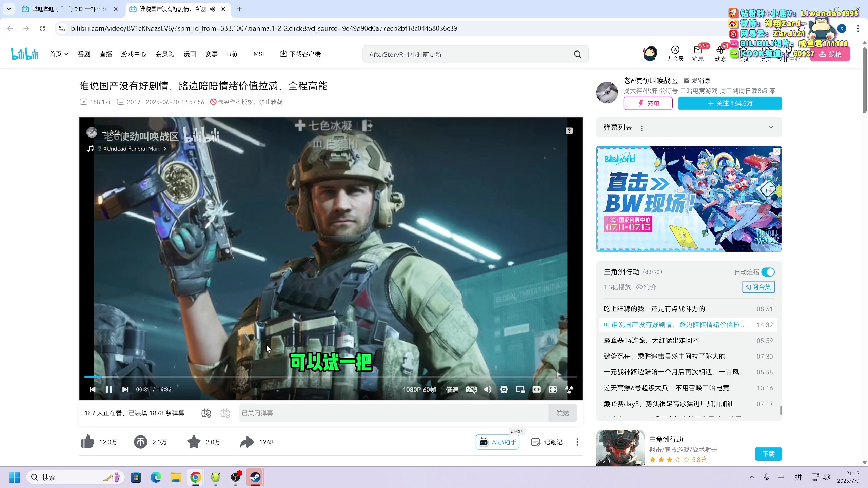The image size is (868, 488).
Task: Open 漫画 in navigation bar
Action: tap(190, 54)
